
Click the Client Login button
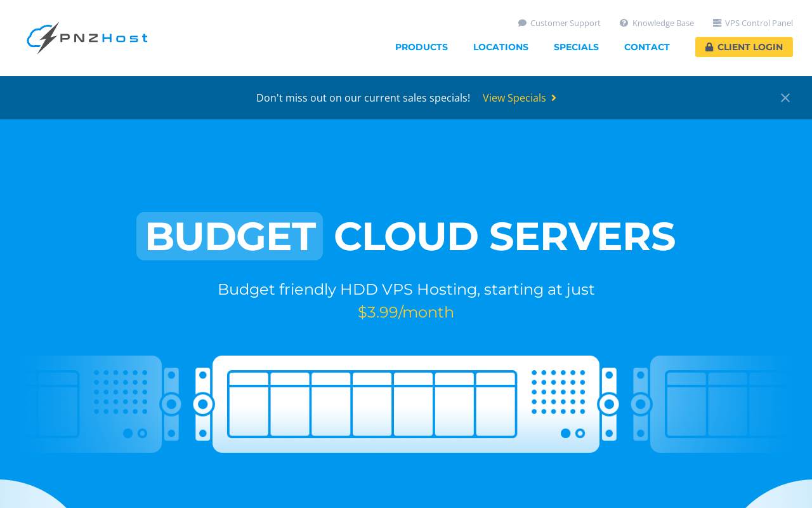tap(744, 47)
